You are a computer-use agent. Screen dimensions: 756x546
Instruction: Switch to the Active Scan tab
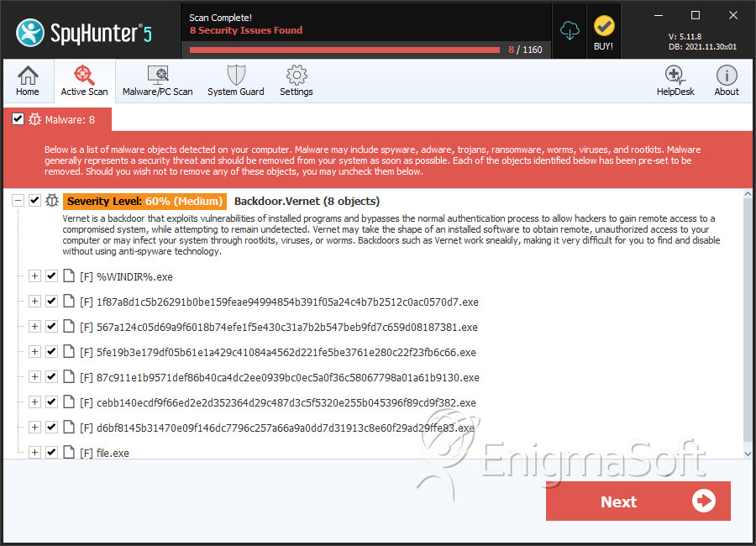tap(84, 81)
